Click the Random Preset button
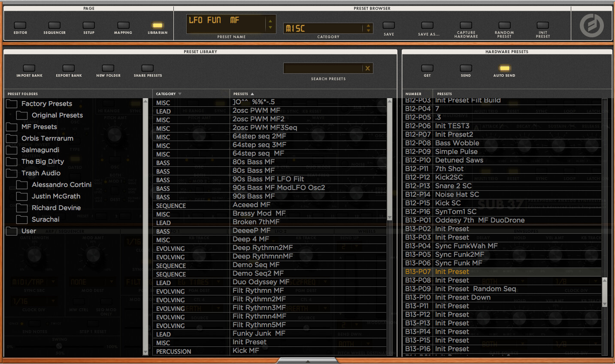Viewport: 615px width, 364px height. [x=504, y=25]
